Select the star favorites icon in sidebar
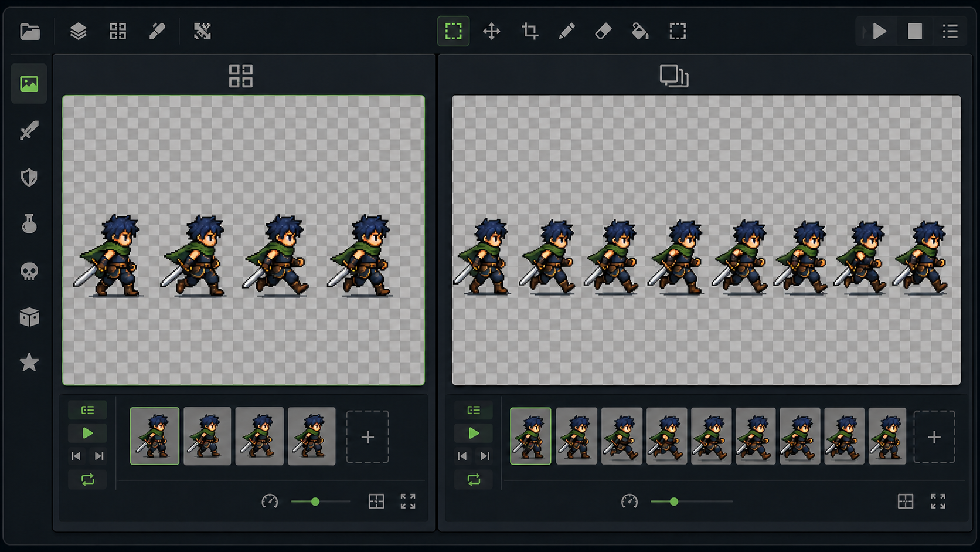 coord(29,363)
